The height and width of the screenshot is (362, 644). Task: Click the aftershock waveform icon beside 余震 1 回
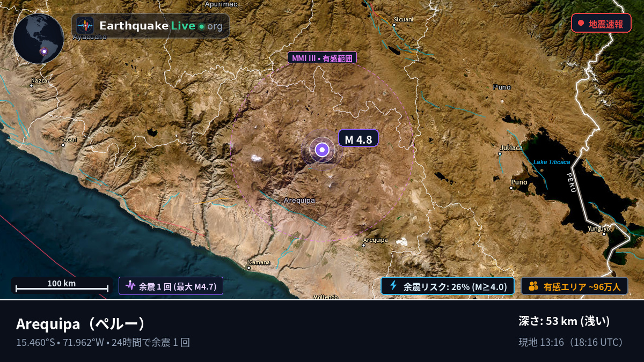click(130, 286)
